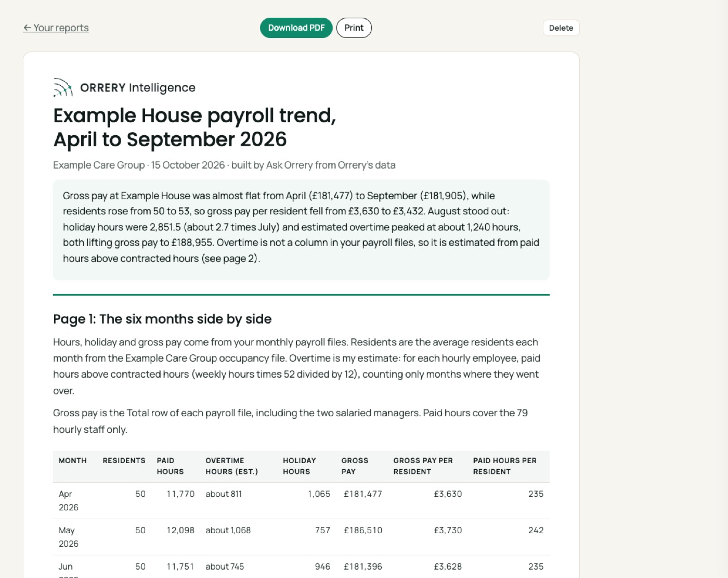This screenshot has width=728, height=578.
Task: Click the Delete button
Action: [561, 28]
